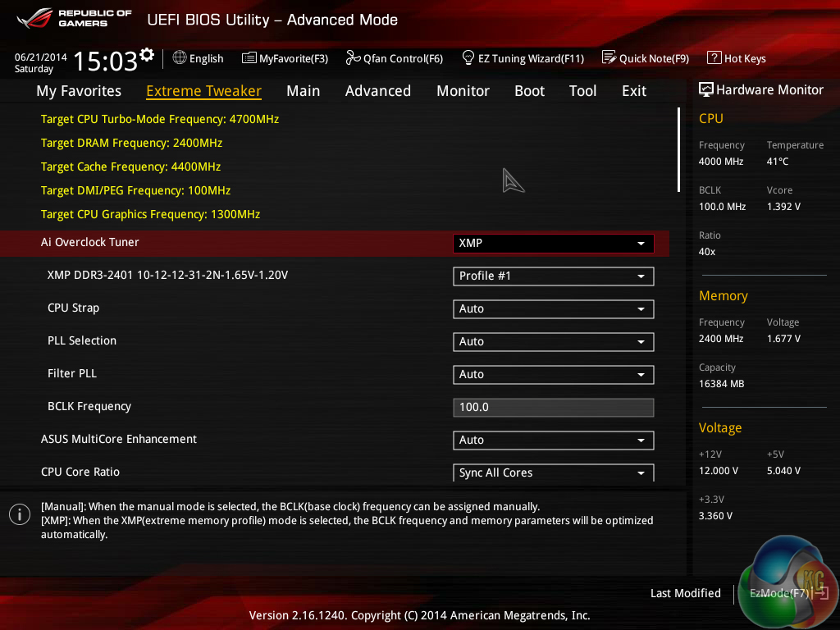Open the Filter PLL dropdown

[554, 374]
